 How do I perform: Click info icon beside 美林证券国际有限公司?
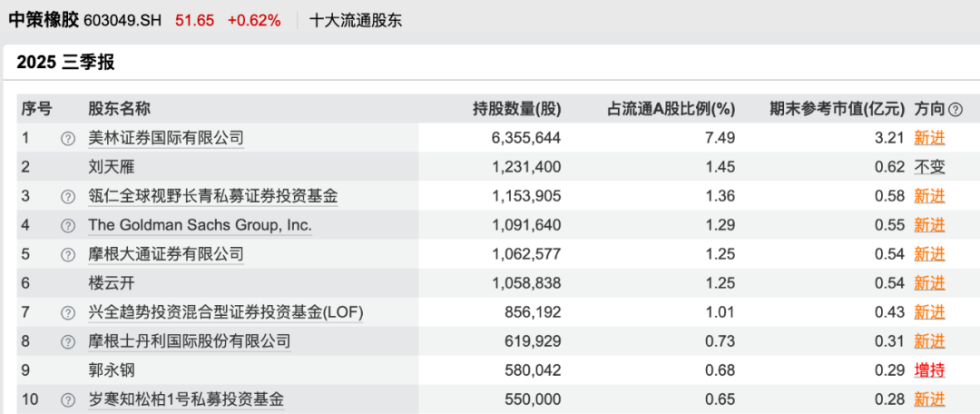click(67, 138)
